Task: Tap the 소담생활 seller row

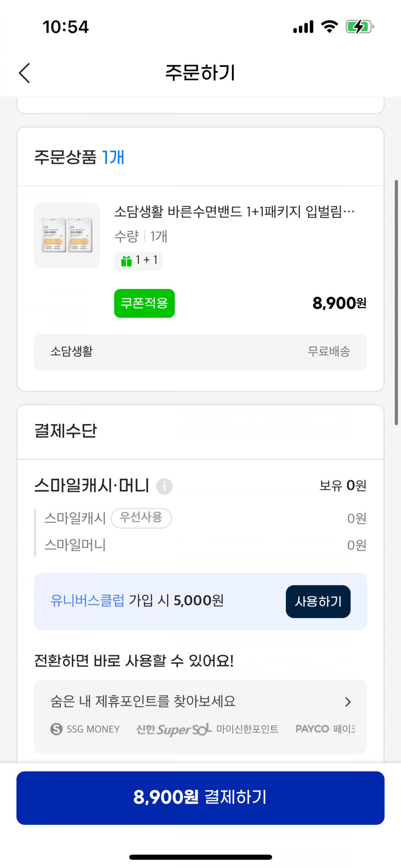Action: click(x=200, y=352)
